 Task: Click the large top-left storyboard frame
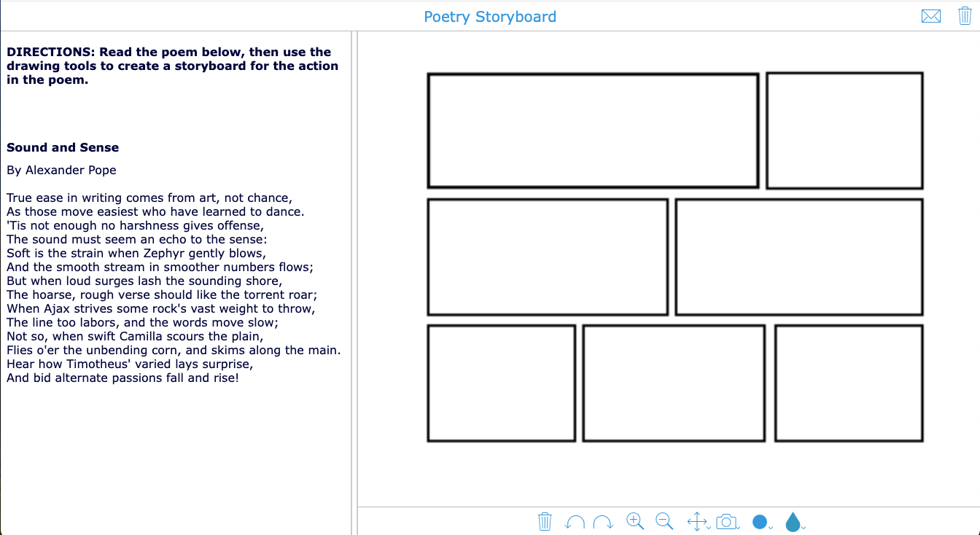pos(593,130)
